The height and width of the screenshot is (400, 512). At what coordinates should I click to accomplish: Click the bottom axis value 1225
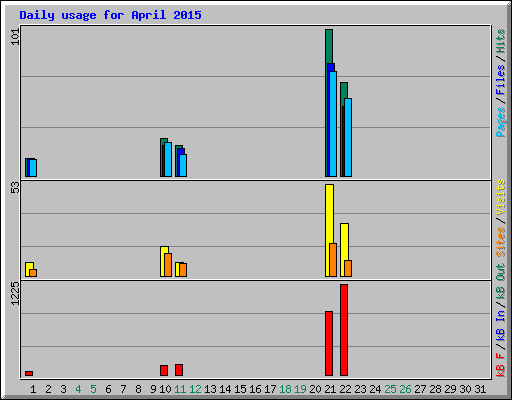pyautogui.click(x=15, y=293)
